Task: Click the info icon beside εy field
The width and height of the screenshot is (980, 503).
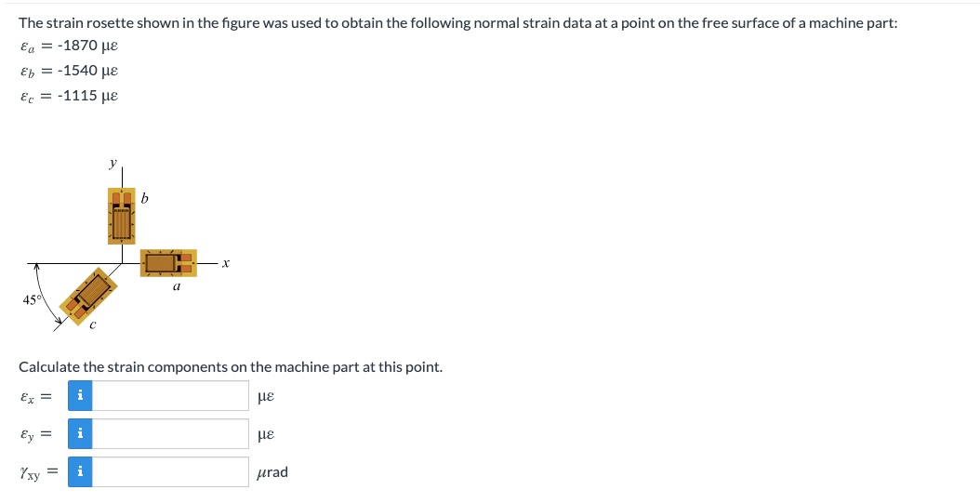Action: pyautogui.click(x=80, y=433)
